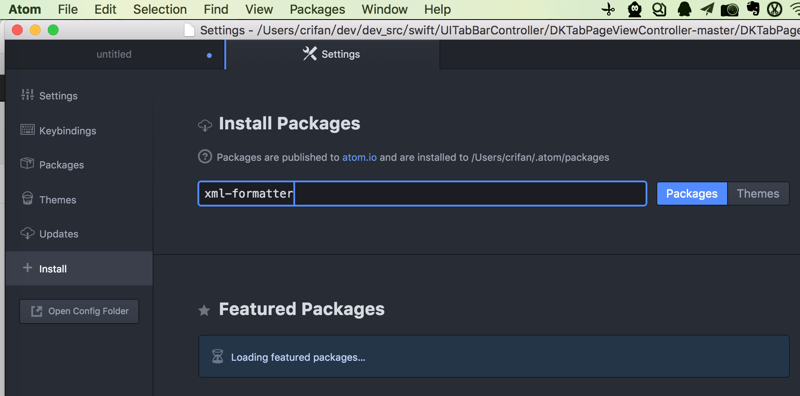Image resolution: width=800 pixels, height=396 pixels.
Task: Maximize the window with green button
Action: [x=53, y=30]
